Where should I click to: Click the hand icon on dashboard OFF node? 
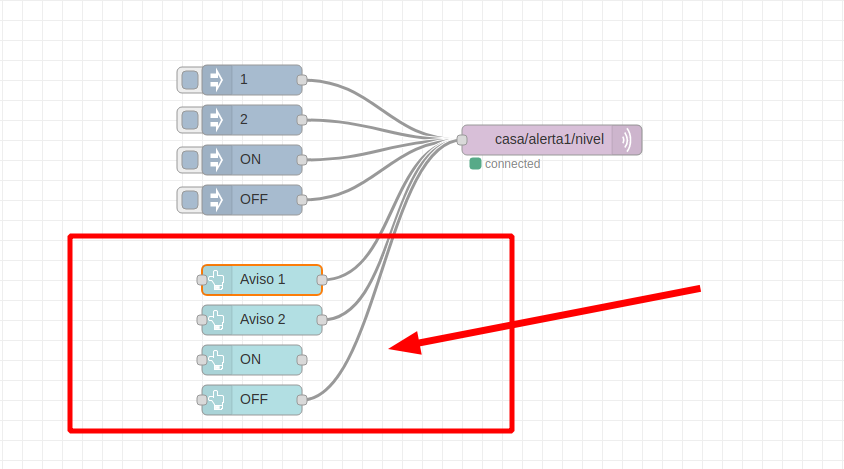pos(216,400)
